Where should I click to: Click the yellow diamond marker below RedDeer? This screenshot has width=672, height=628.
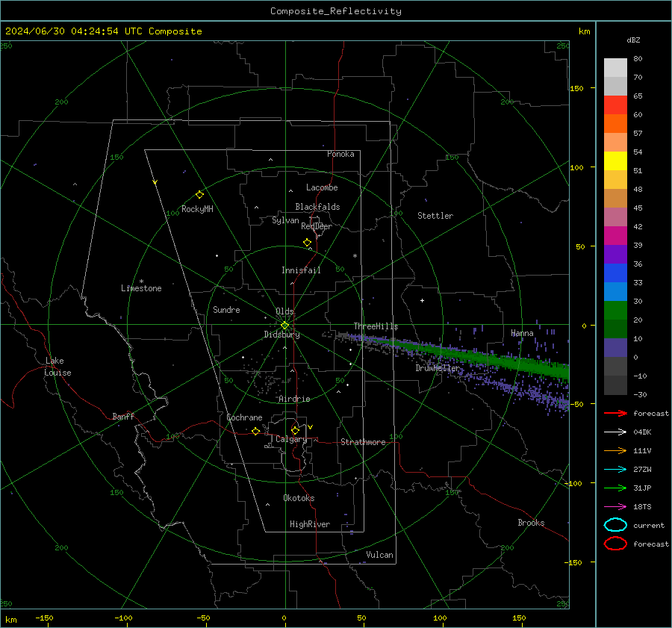point(307,243)
